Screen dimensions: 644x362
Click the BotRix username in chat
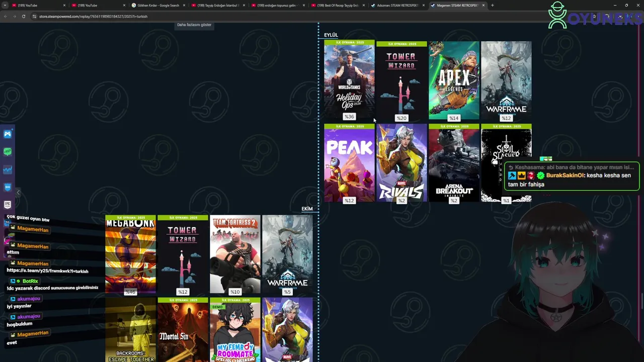tap(30, 281)
